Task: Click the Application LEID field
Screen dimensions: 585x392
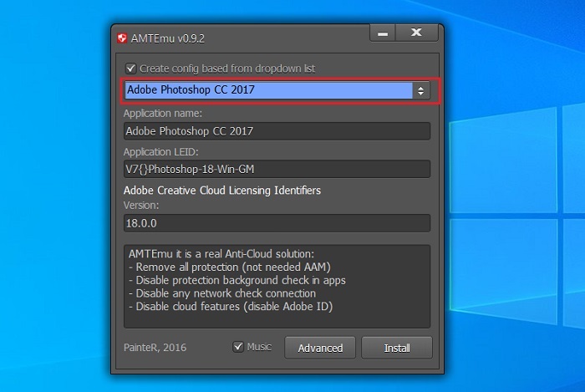Action: (277, 170)
